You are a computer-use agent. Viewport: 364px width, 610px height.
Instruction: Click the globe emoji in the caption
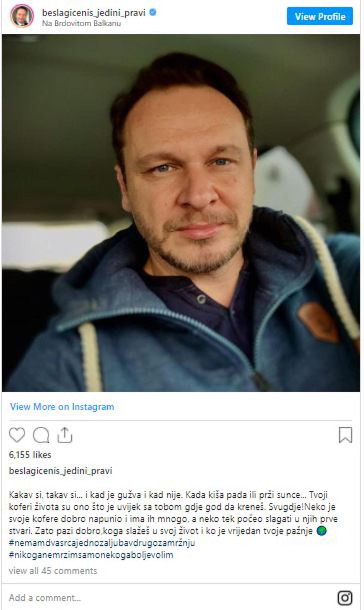coord(321,531)
